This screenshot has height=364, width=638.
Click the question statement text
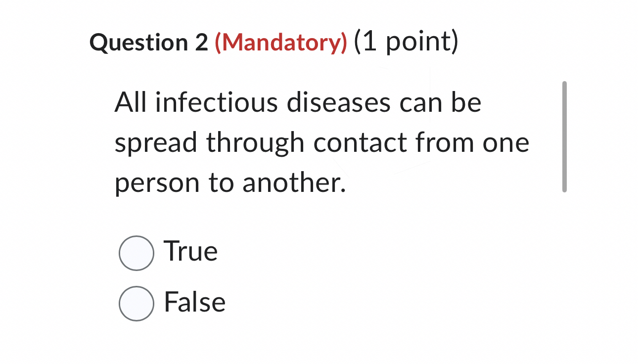point(321,142)
